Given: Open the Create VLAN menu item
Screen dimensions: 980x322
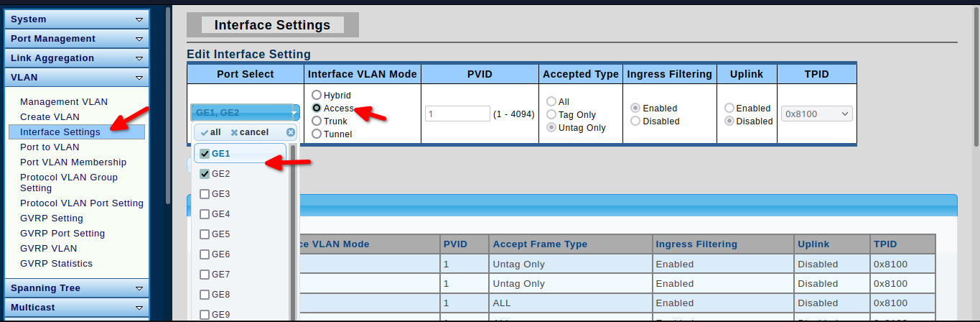Looking at the screenshot, I should 50,117.
